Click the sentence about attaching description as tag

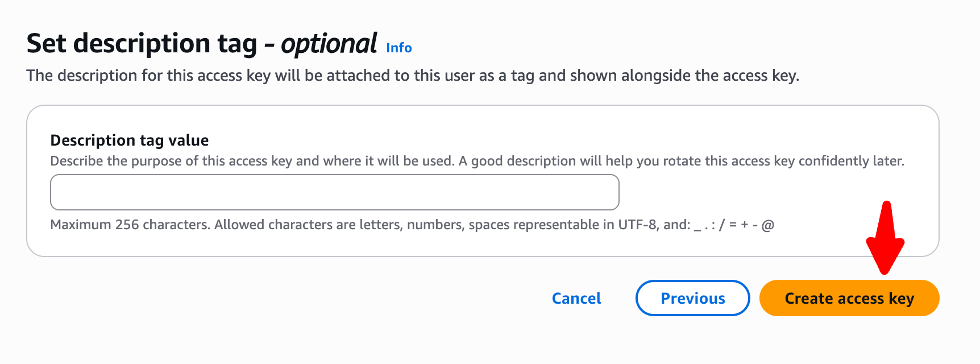coord(413,76)
